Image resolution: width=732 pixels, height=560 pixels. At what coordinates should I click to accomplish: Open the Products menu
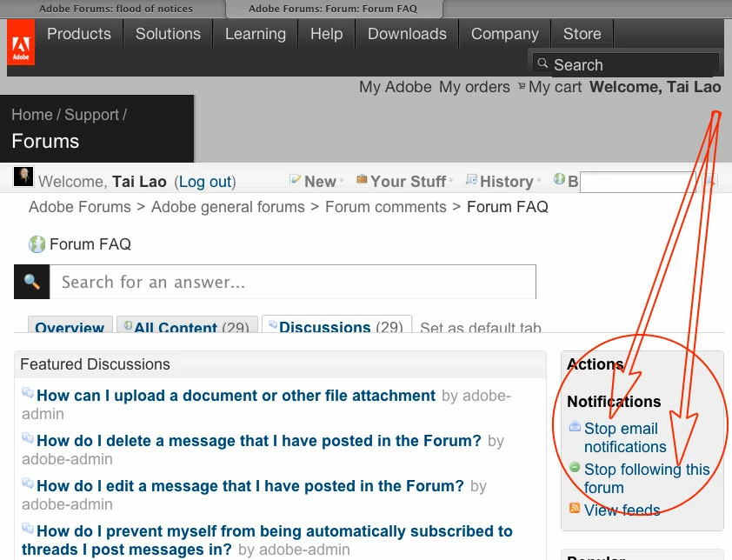click(79, 34)
